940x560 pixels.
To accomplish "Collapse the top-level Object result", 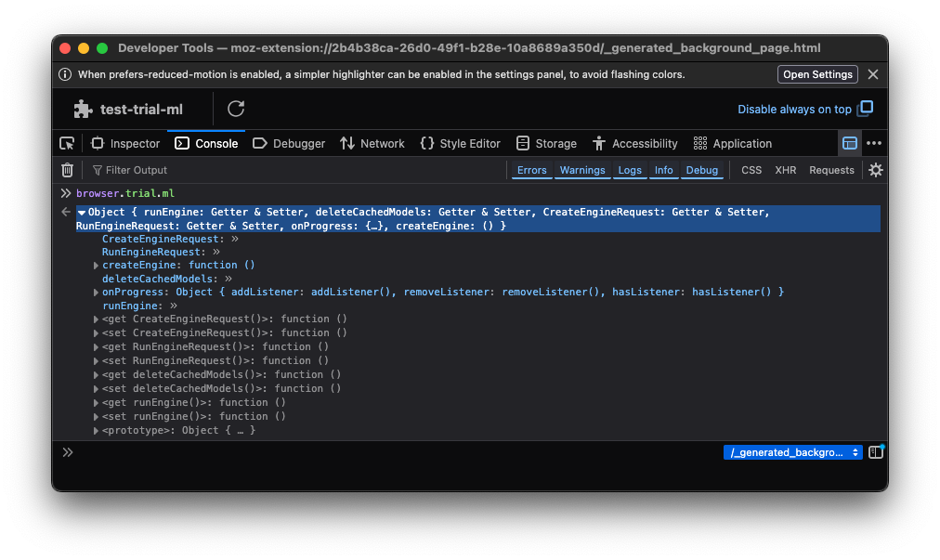I will click(x=82, y=213).
